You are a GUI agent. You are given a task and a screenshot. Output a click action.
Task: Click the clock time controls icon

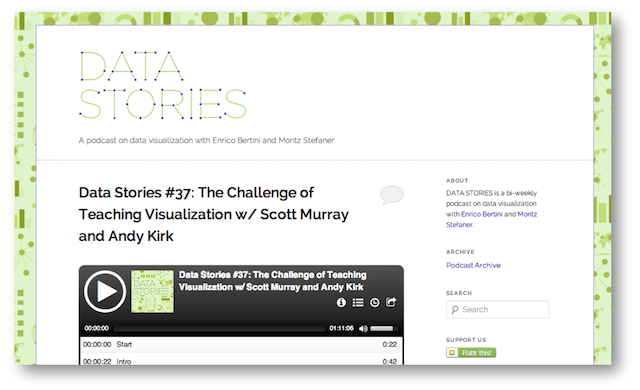(374, 302)
